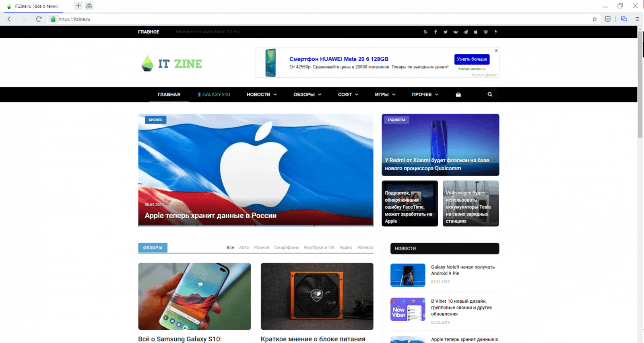Image resolution: width=644 pixels, height=343 pixels.
Task: Click the ОБЗОРЫ section header label
Action: click(x=153, y=248)
